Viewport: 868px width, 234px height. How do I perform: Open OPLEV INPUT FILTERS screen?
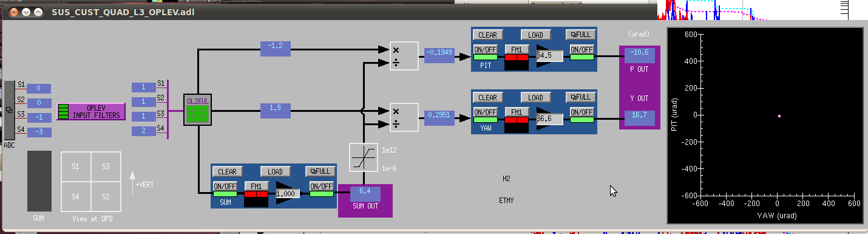click(x=91, y=111)
